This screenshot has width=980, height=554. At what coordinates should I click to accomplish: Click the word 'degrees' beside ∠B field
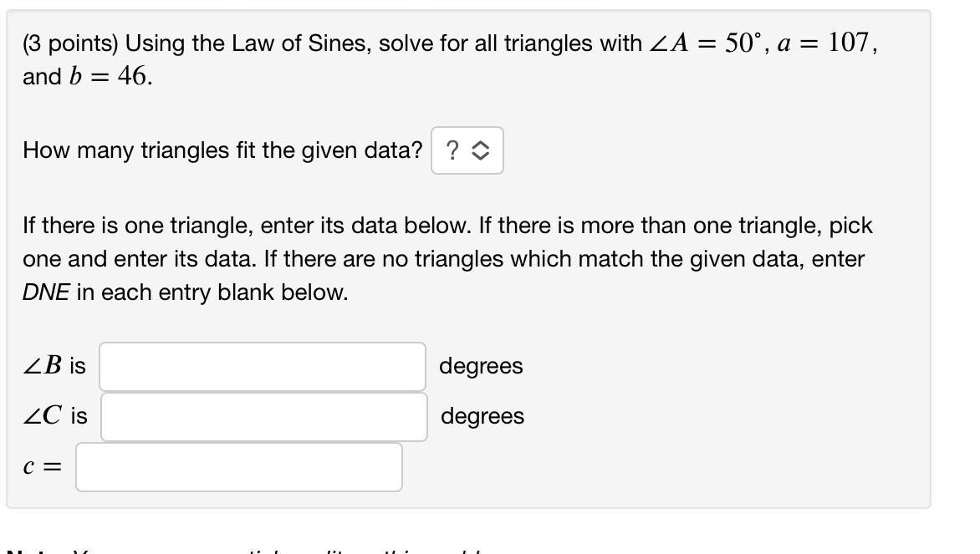pos(480,365)
